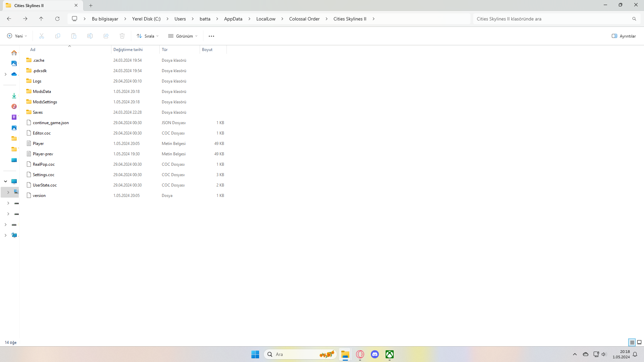Navigate to Bu bilgisayar breadcrumb
Image resolution: width=644 pixels, height=362 pixels.
pos(105,19)
